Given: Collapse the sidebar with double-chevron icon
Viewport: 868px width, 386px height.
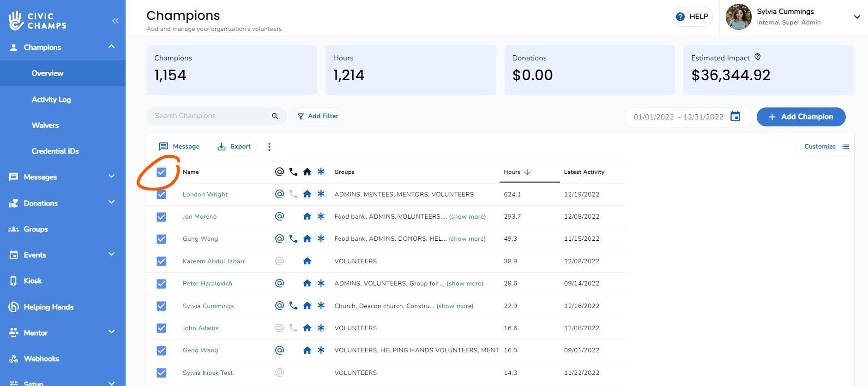Looking at the screenshot, I should [x=115, y=21].
